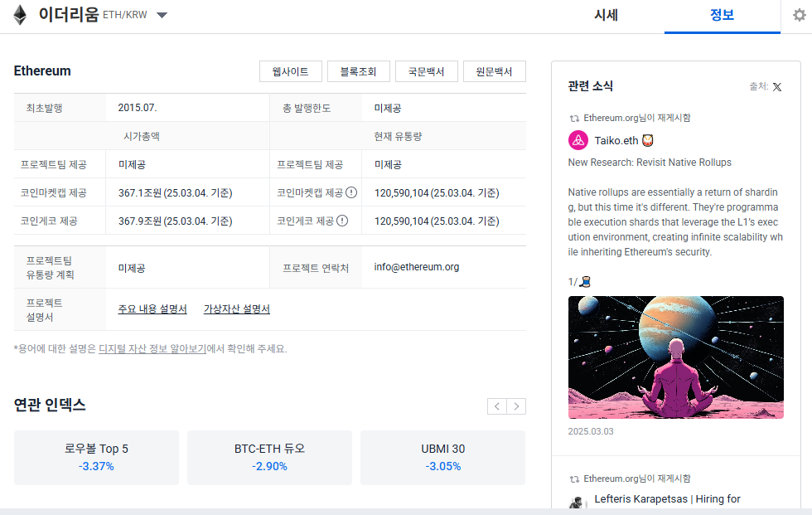Open the 국문백서 whitepaper button

tap(426, 71)
